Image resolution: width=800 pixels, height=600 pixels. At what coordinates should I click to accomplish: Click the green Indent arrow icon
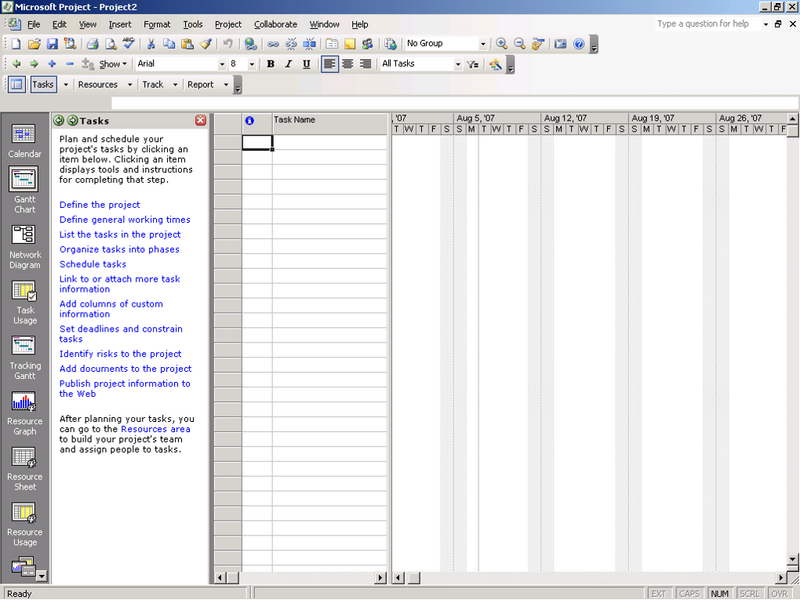click(x=34, y=64)
